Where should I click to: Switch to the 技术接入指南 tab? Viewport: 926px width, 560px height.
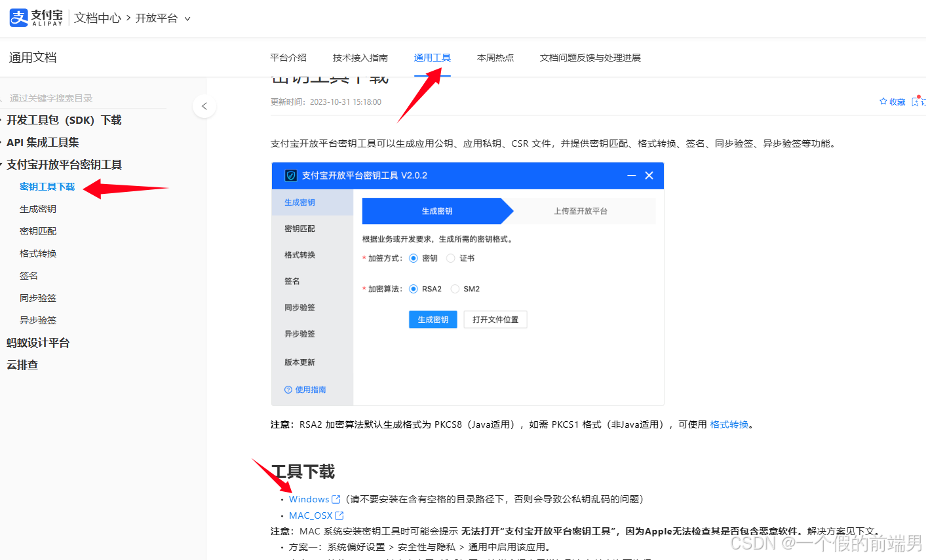(360, 58)
